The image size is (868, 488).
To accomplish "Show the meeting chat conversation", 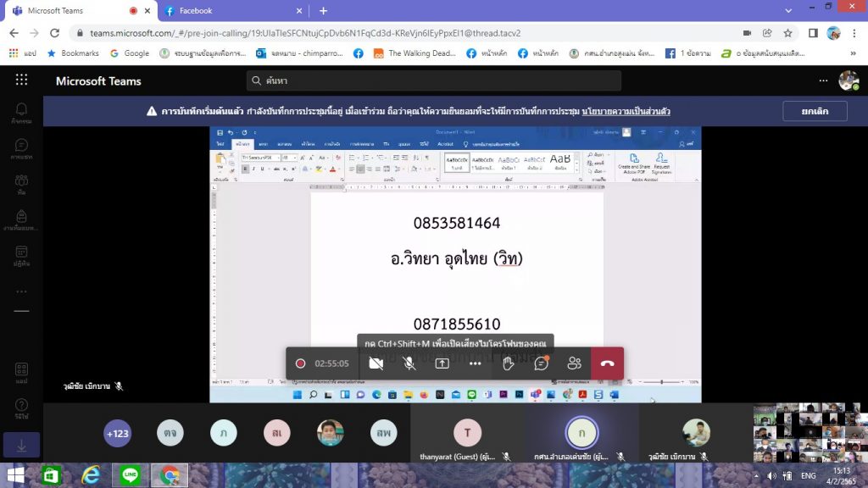I will (542, 363).
